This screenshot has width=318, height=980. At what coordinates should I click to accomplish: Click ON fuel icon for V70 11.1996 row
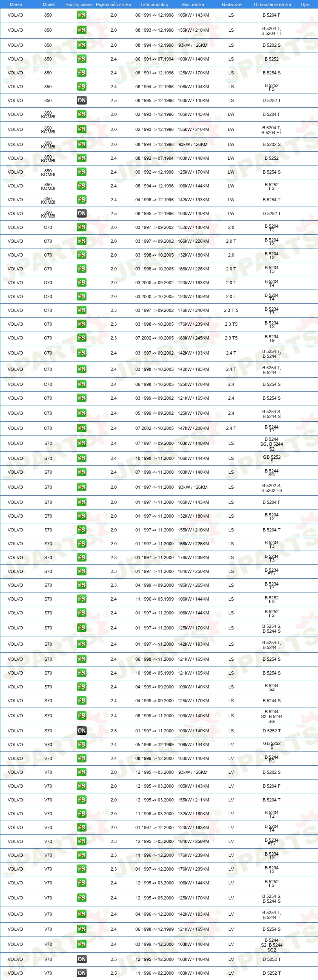pos(82,973)
